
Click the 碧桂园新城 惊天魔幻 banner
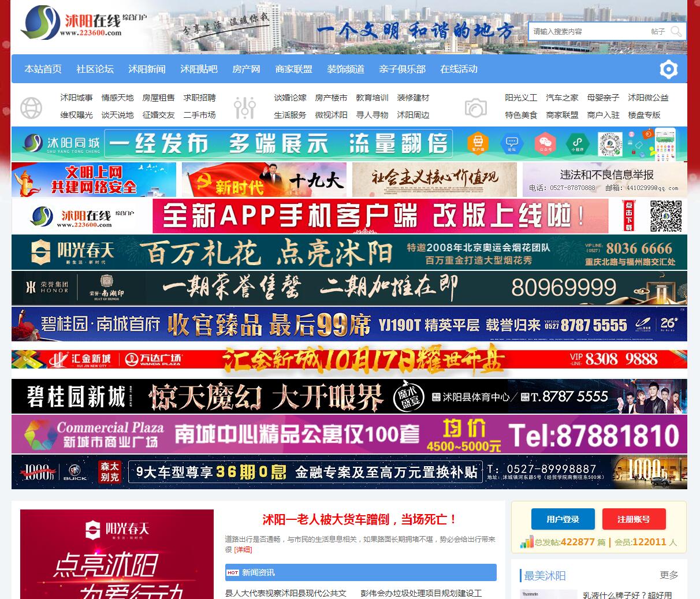click(x=349, y=396)
